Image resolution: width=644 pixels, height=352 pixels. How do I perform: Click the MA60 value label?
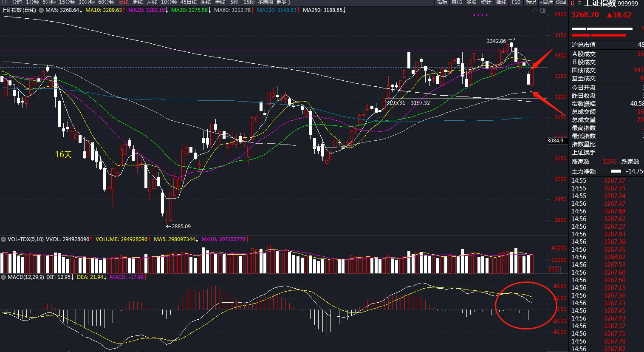click(x=233, y=10)
